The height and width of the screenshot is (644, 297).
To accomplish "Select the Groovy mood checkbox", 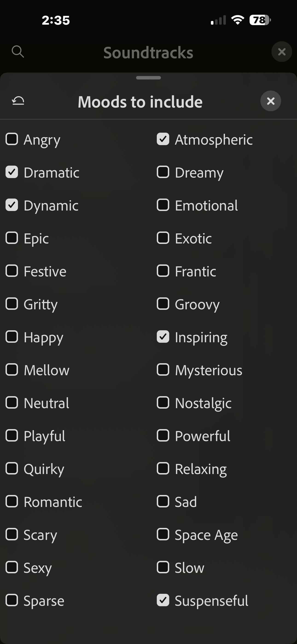I will click(163, 304).
